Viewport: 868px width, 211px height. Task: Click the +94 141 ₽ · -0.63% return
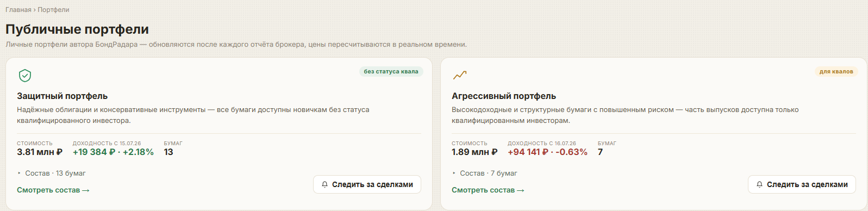[x=547, y=152]
